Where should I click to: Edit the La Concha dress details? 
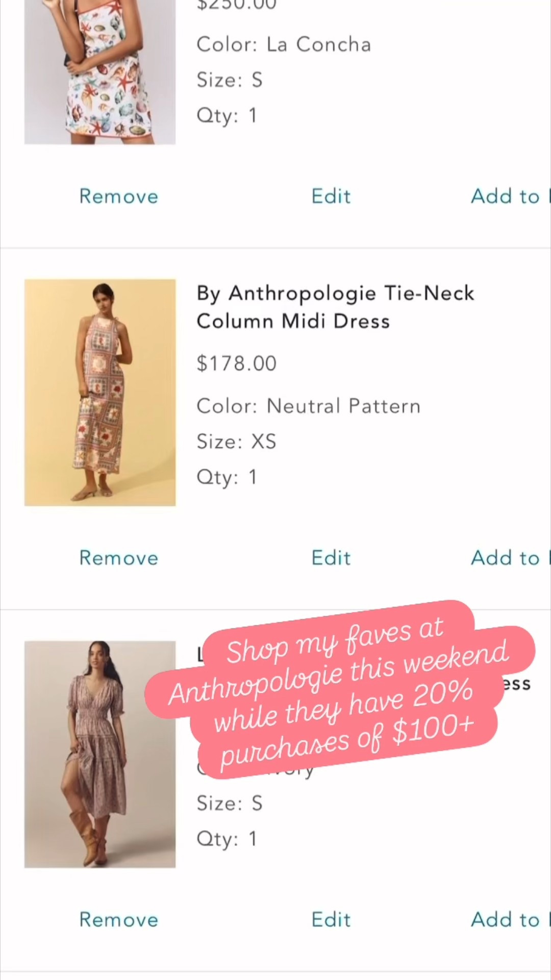331,196
